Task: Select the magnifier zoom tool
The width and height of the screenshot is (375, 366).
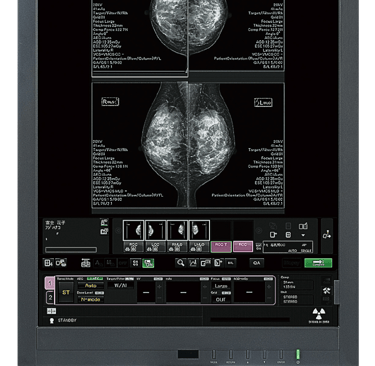Action: coord(180,263)
